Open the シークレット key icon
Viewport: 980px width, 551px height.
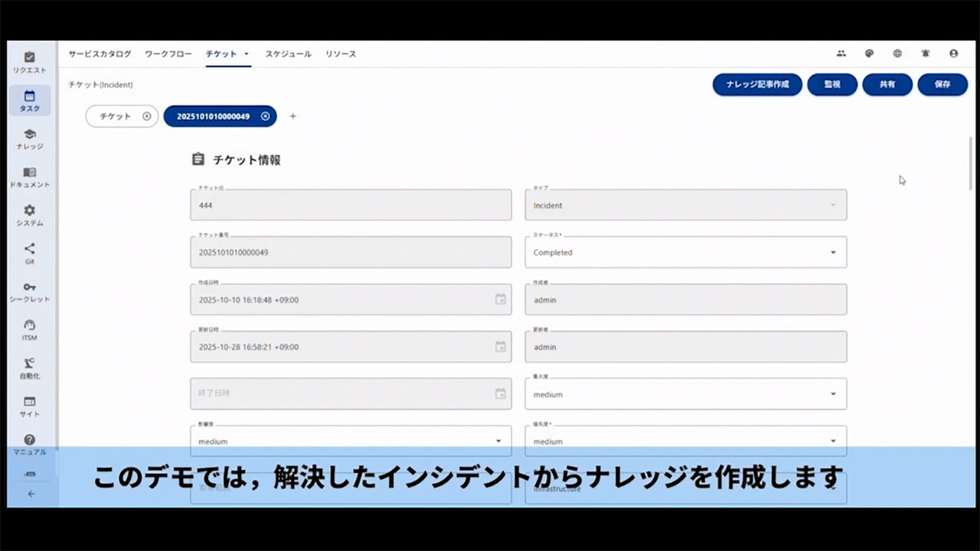pos(29,292)
